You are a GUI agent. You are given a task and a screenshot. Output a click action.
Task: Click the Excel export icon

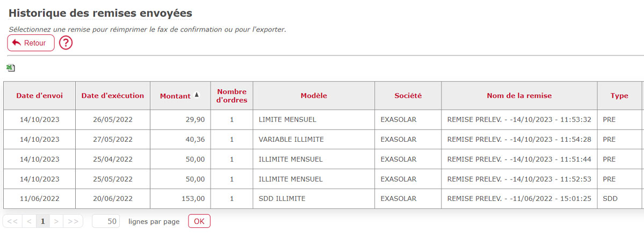point(11,68)
